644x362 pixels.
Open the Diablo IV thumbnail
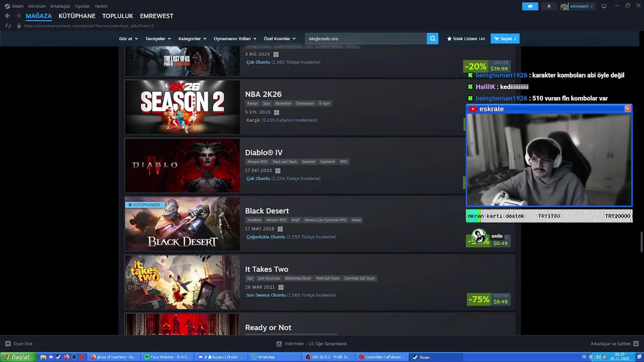pyautogui.click(x=182, y=165)
